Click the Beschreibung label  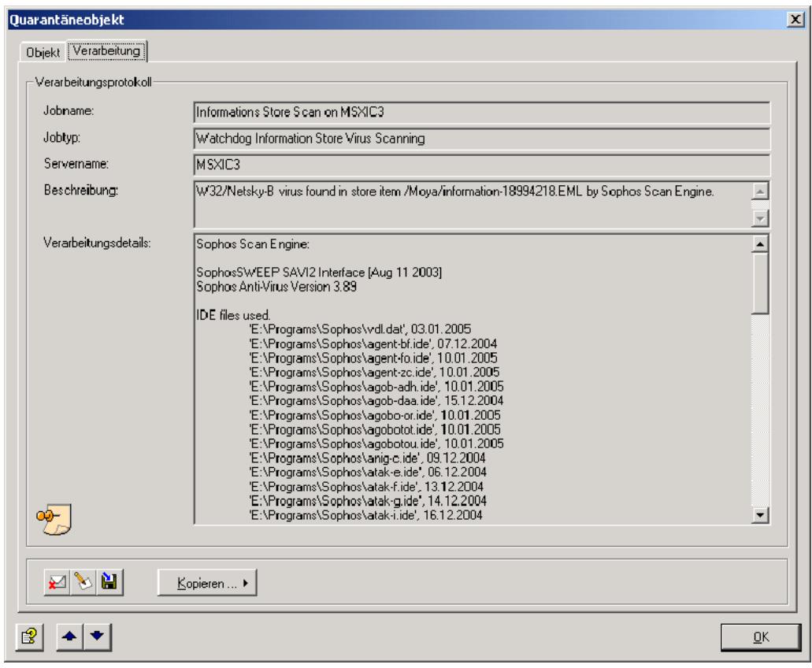(81, 191)
